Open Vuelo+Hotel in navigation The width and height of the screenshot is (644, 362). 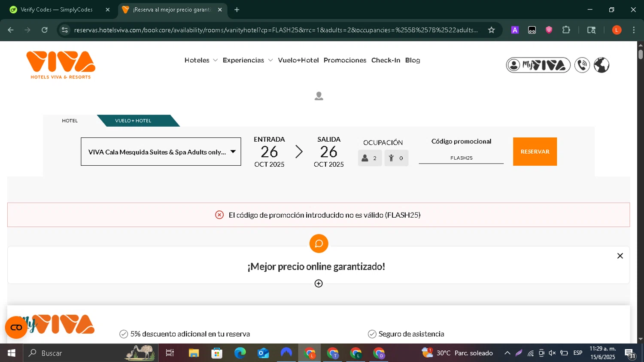click(x=298, y=60)
